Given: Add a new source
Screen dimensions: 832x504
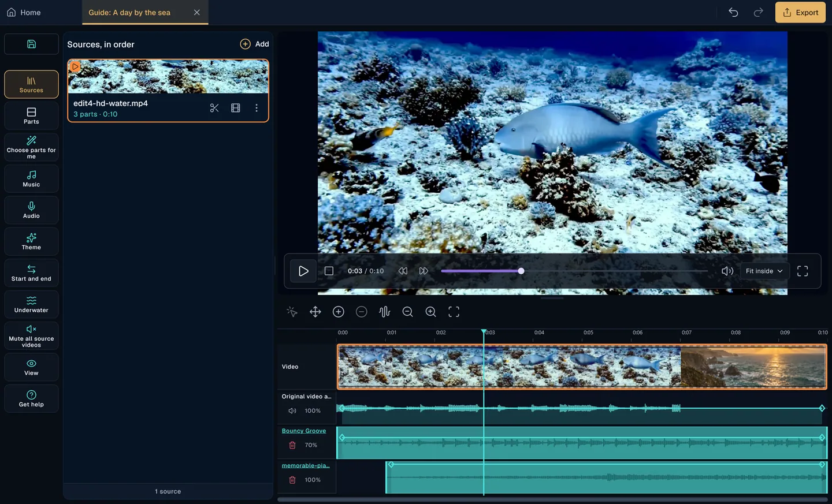Looking at the screenshot, I should [255, 44].
